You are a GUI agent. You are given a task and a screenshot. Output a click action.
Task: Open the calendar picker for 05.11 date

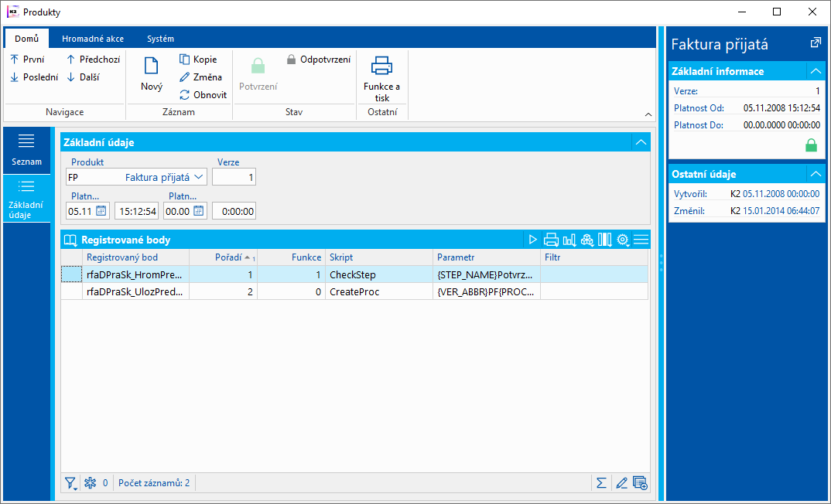pos(102,211)
